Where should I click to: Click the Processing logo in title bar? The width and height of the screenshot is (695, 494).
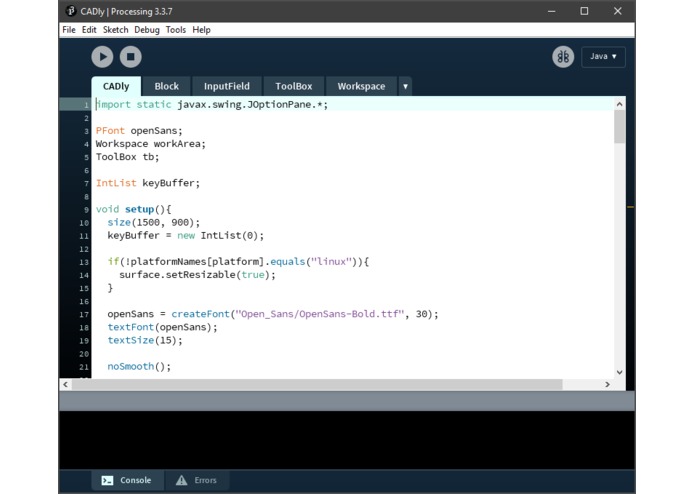[70, 11]
